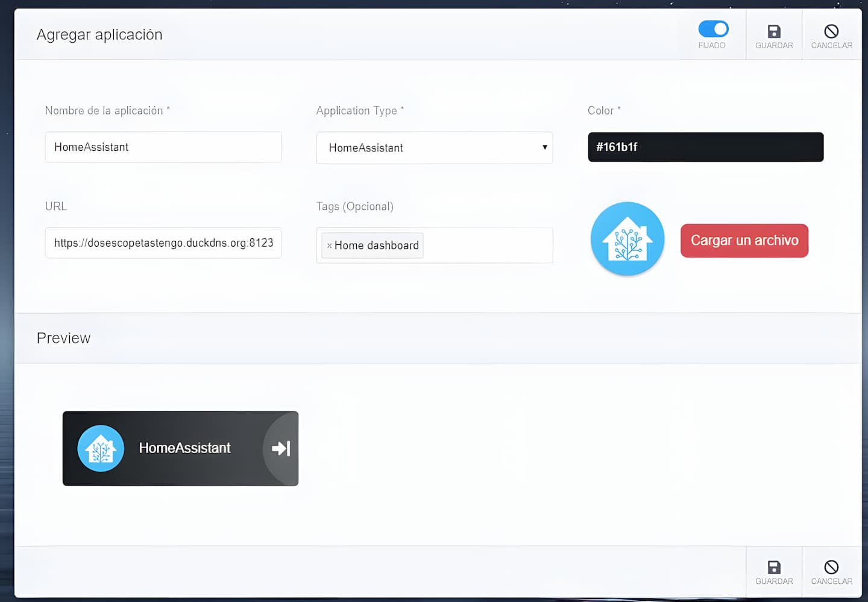
Task: Click the large Home Assistant logo beside upload button
Action: click(627, 239)
